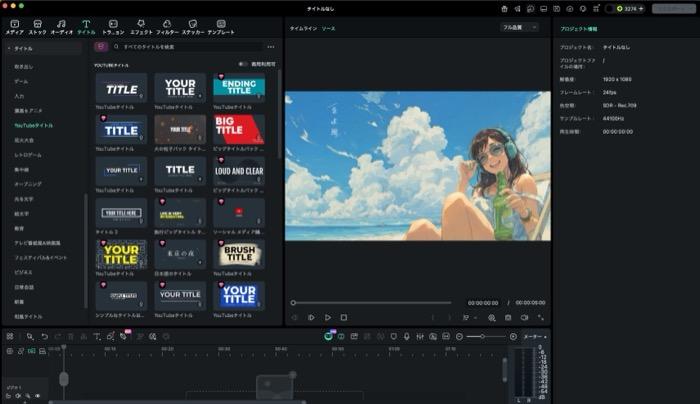Click the purple AI title icon beside search
The image size is (700, 404).
101,46
